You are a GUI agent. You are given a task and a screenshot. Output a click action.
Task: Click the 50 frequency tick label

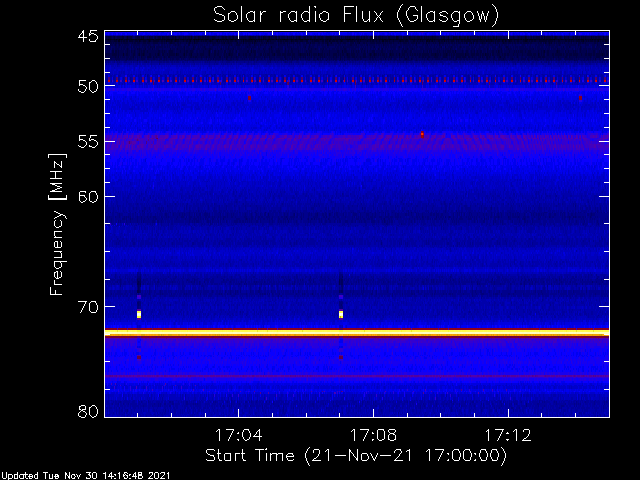(x=88, y=87)
